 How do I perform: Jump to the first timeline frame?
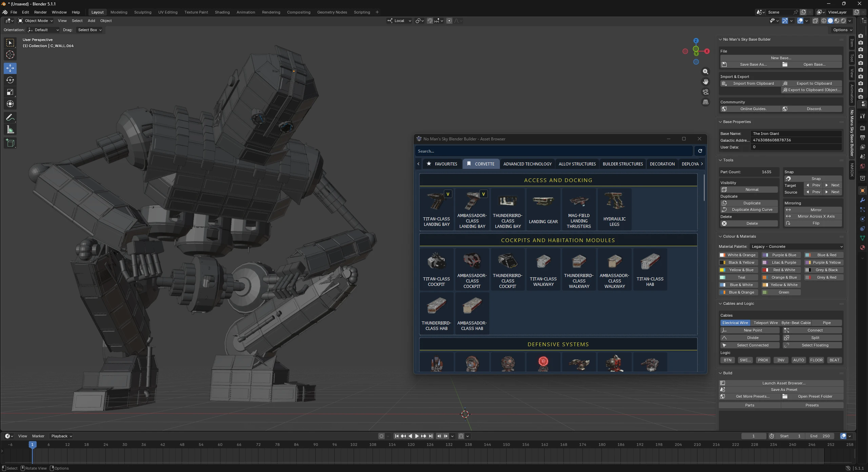tap(397, 436)
